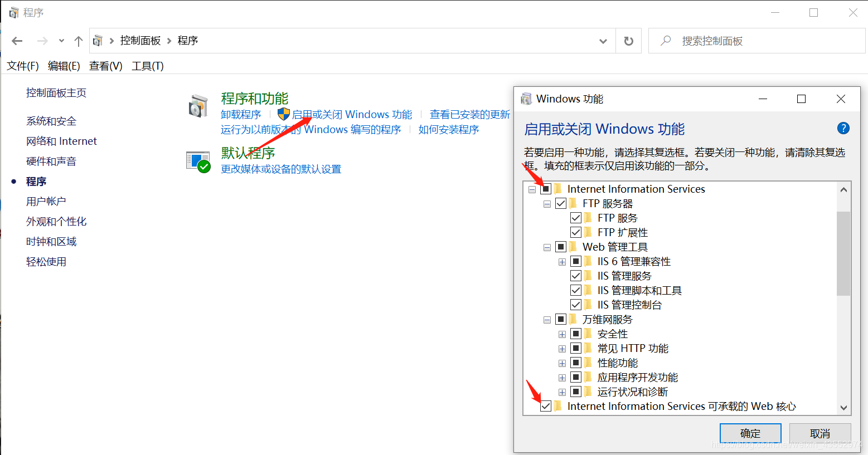Click the shield icon beside 启用或关闭 Windows 功能
The image size is (868, 455).
point(284,114)
